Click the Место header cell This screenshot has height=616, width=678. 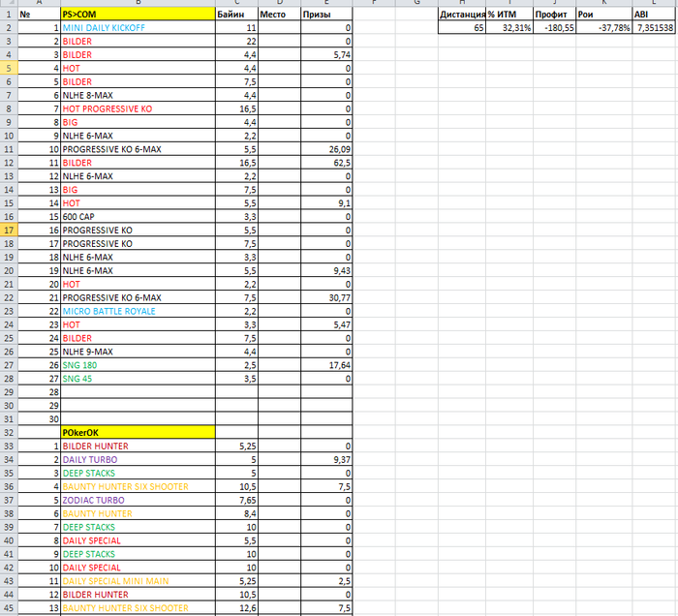pos(279,15)
